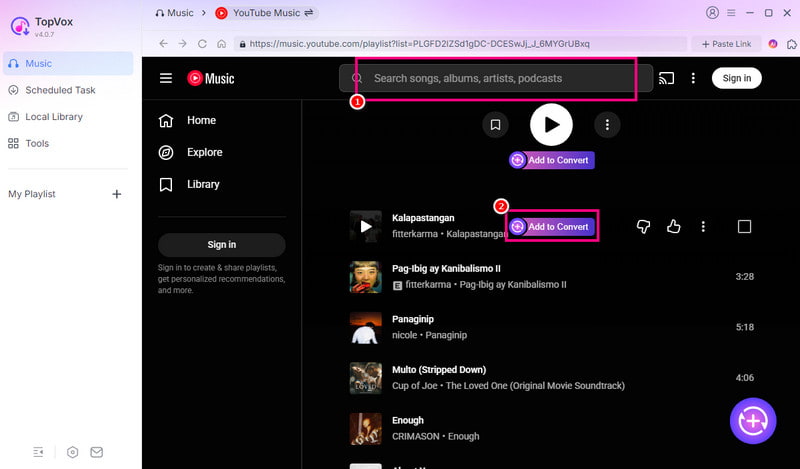
Task: Click Multo (Stripped Down) thumbnail
Action: coord(366,378)
